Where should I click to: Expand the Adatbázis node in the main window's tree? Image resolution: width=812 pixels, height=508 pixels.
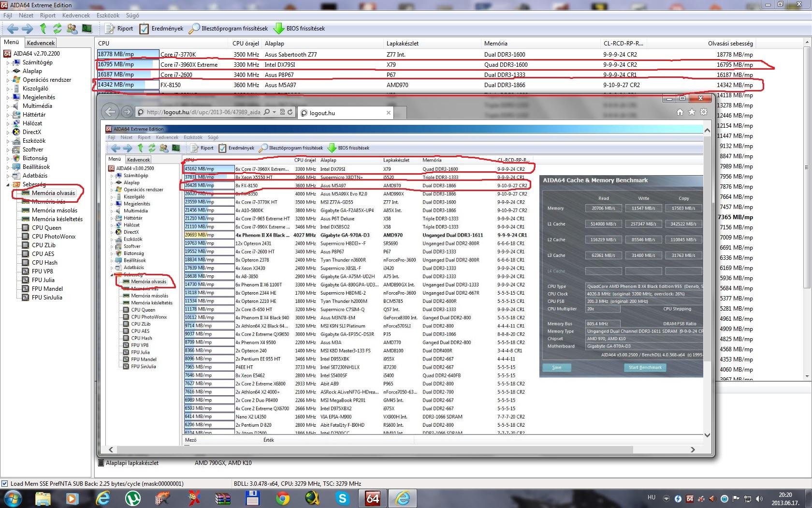[8, 176]
